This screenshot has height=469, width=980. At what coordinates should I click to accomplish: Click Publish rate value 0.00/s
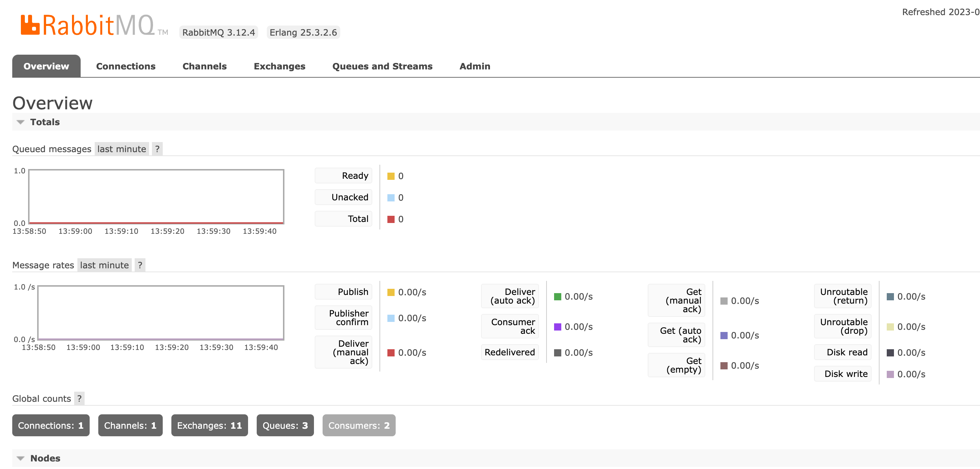(412, 292)
